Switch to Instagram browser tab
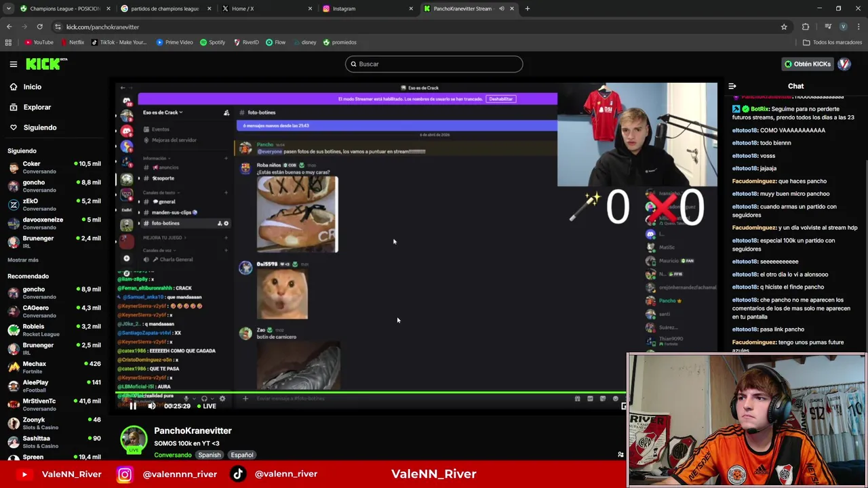868x488 pixels. (x=368, y=8)
